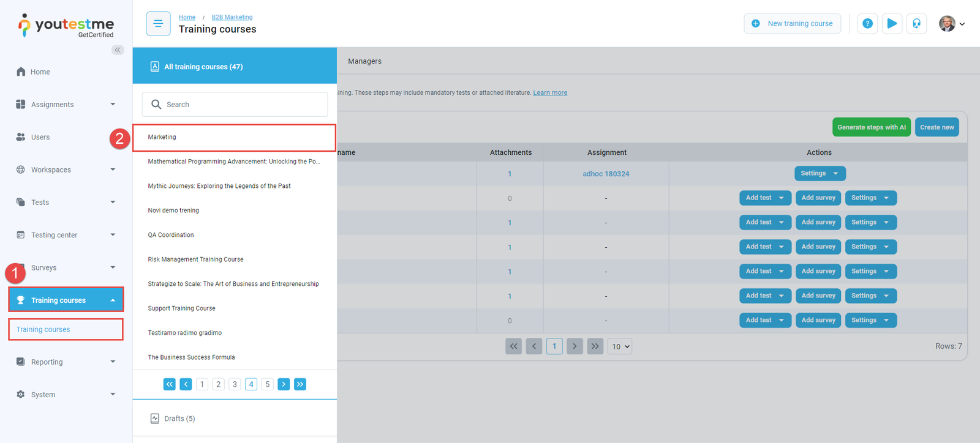The width and height of the screenshot is (980, 443).
Task: Go to the table's last page arrow
Action: click(595, 346)
